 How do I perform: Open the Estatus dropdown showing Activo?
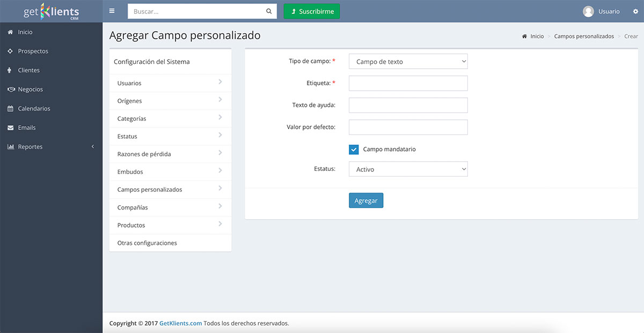408,169
